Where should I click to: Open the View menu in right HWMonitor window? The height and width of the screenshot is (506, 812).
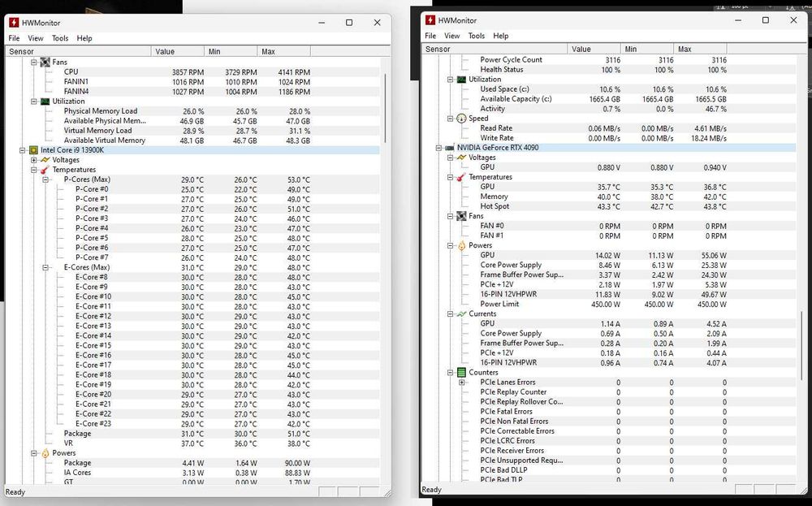452,36
